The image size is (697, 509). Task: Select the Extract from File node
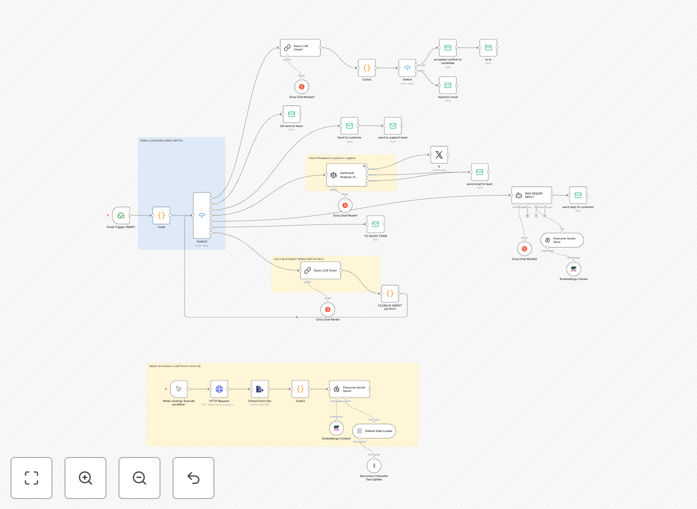point(260,389)
